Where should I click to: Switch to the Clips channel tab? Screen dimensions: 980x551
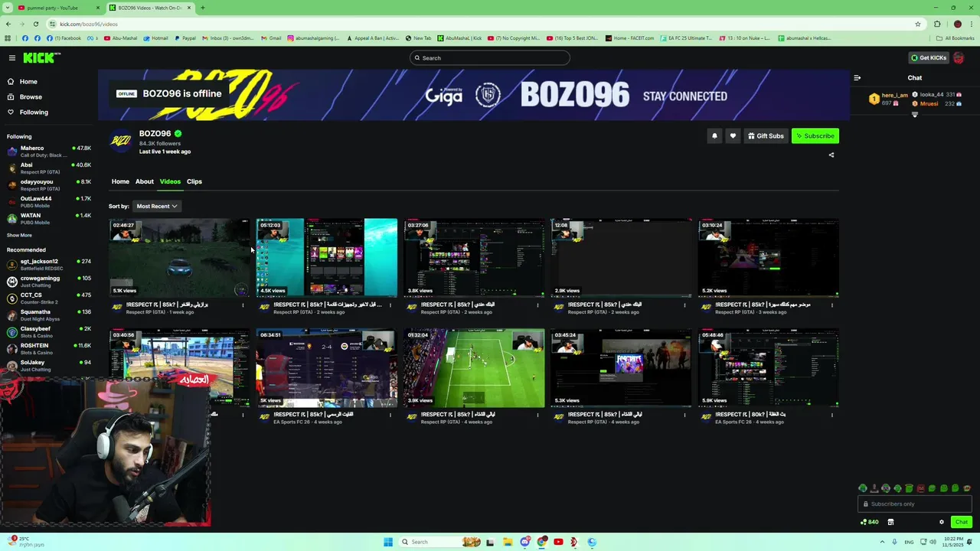coord(194,181)
